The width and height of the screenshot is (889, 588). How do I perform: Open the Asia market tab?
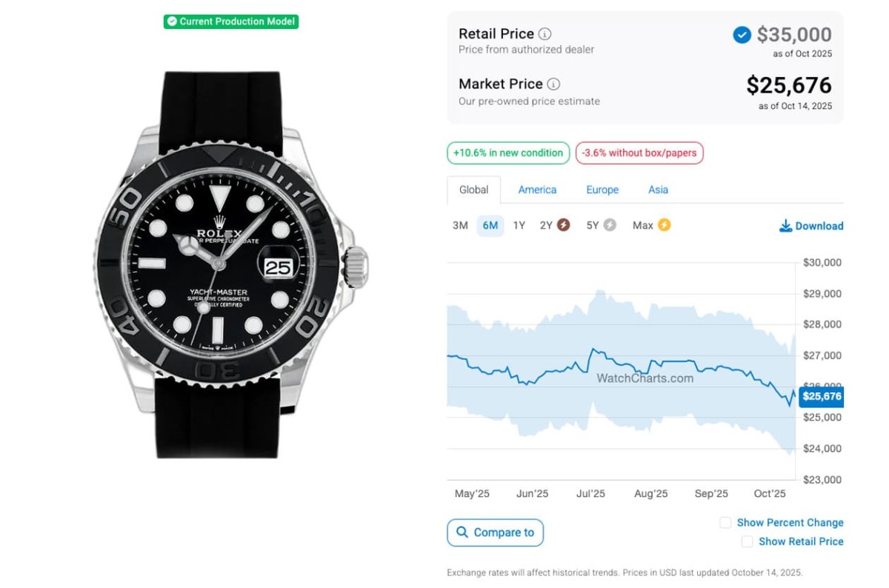click(658, 190)
